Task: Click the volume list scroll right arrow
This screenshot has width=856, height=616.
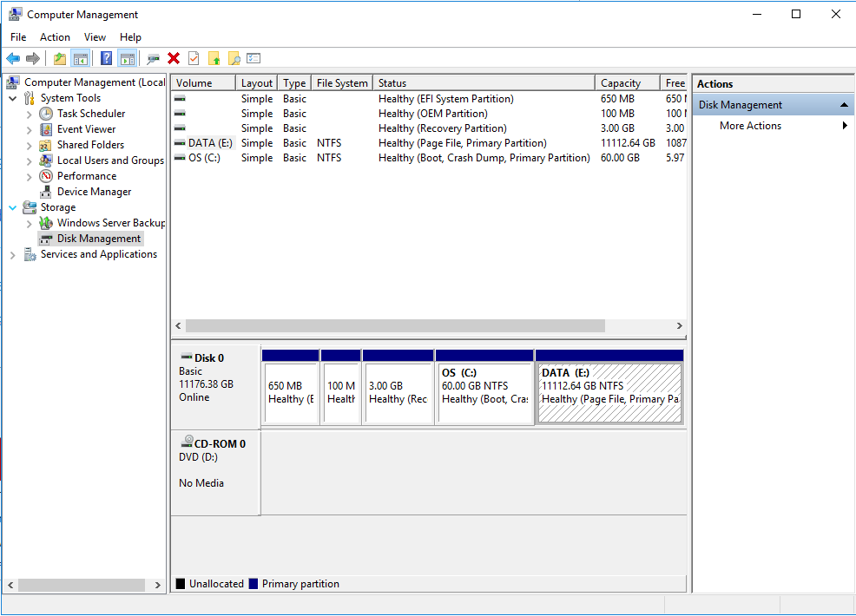Action: (x=679, y=325)
